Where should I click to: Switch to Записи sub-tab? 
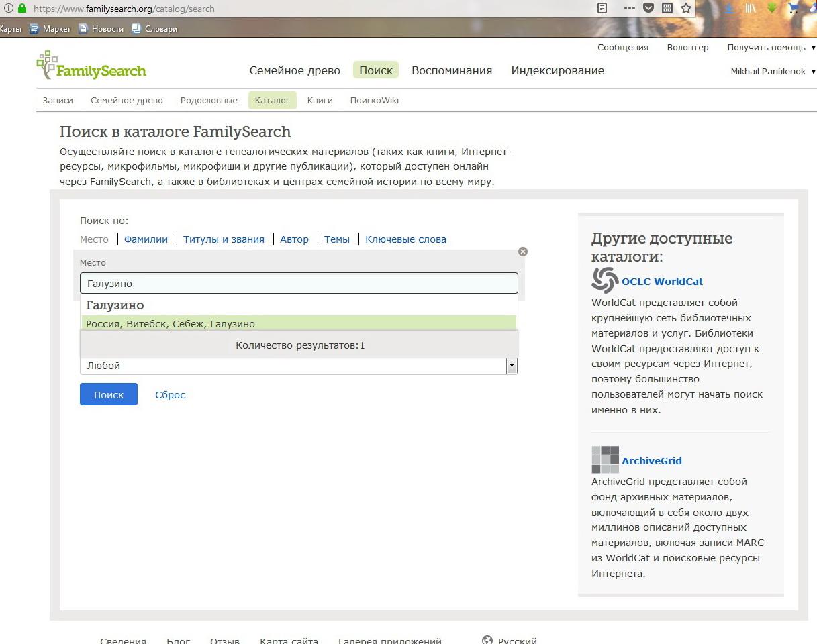coord(58,100)
